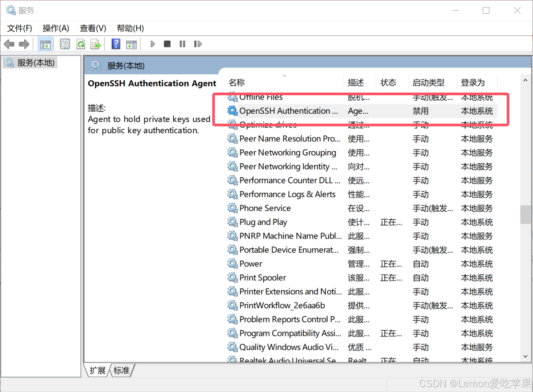Open the 文件(F) menu

19,28
